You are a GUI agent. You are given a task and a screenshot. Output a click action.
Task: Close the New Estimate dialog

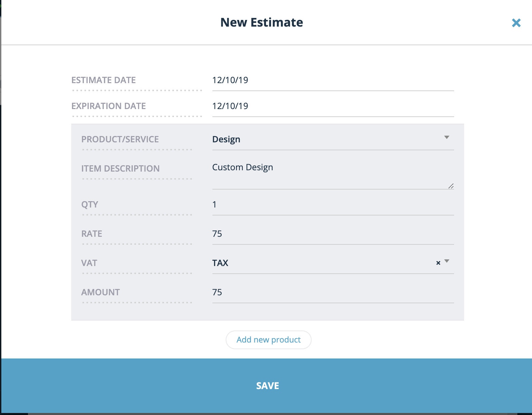(516, 23)
